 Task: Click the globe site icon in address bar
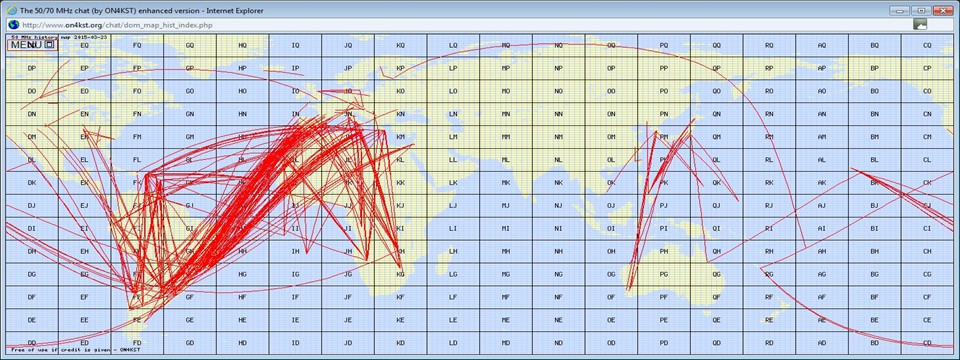pyautogui.click(x=12, y=25)
